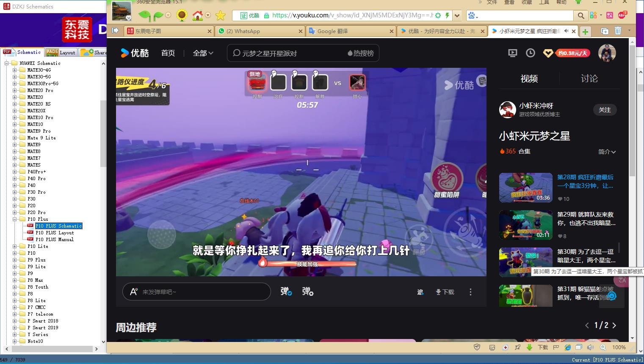644x364 pixels.
Task: Expand the Y Series tree folder
Action: [15, 334]
